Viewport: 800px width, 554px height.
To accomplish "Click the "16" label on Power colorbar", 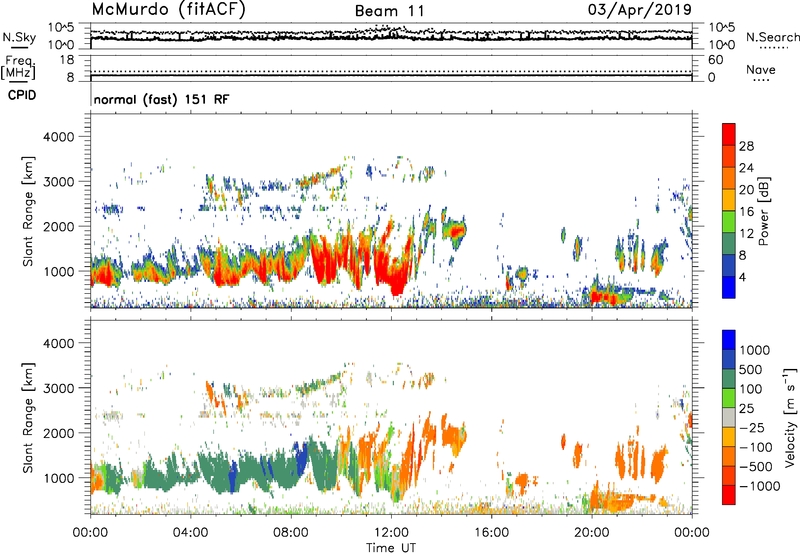I will coord(746,212).
